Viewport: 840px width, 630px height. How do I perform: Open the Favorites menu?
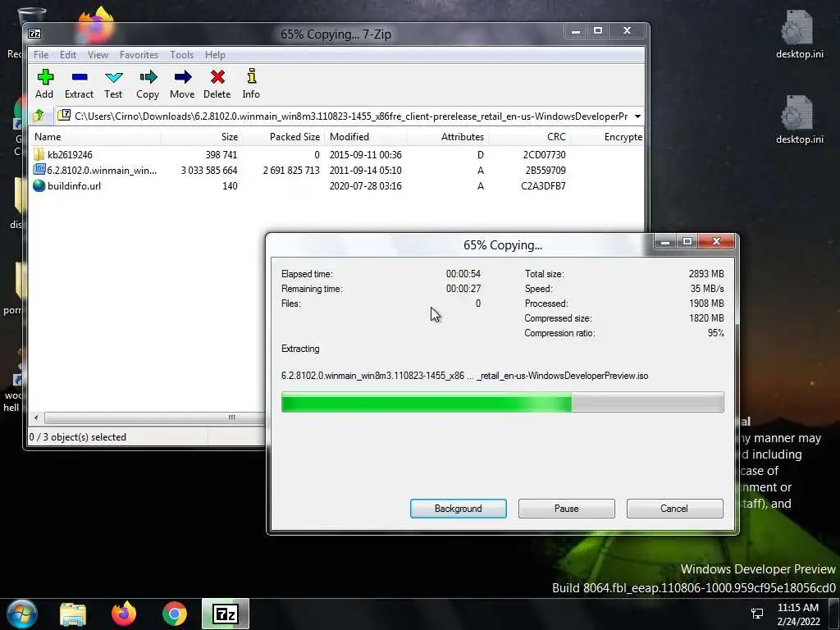tap(139, 55)
